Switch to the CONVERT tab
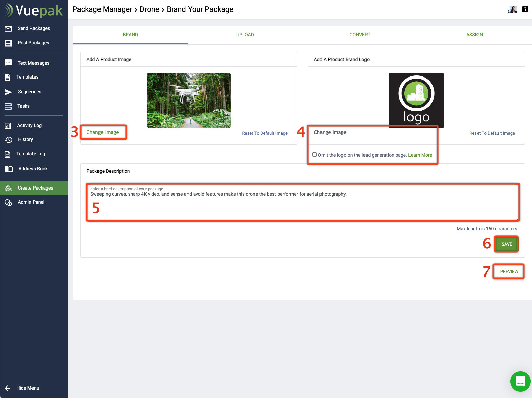 360,35
